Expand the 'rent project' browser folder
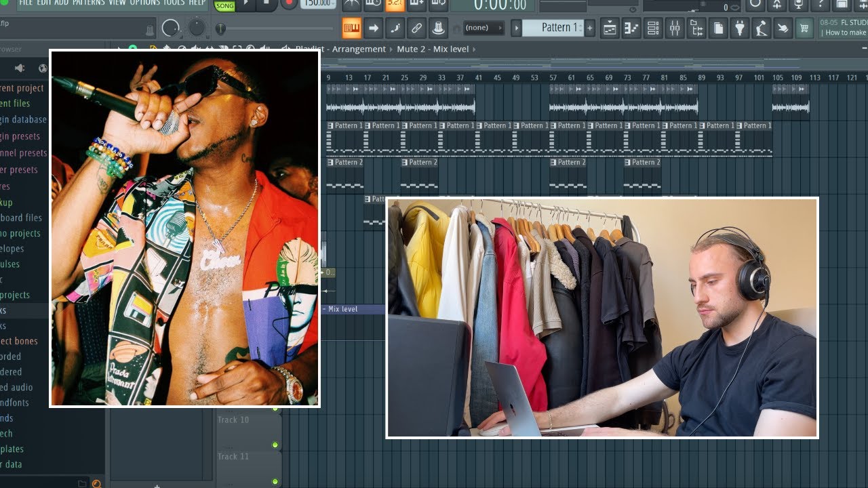Screen dimensions: 868x488 coord(22,88)
